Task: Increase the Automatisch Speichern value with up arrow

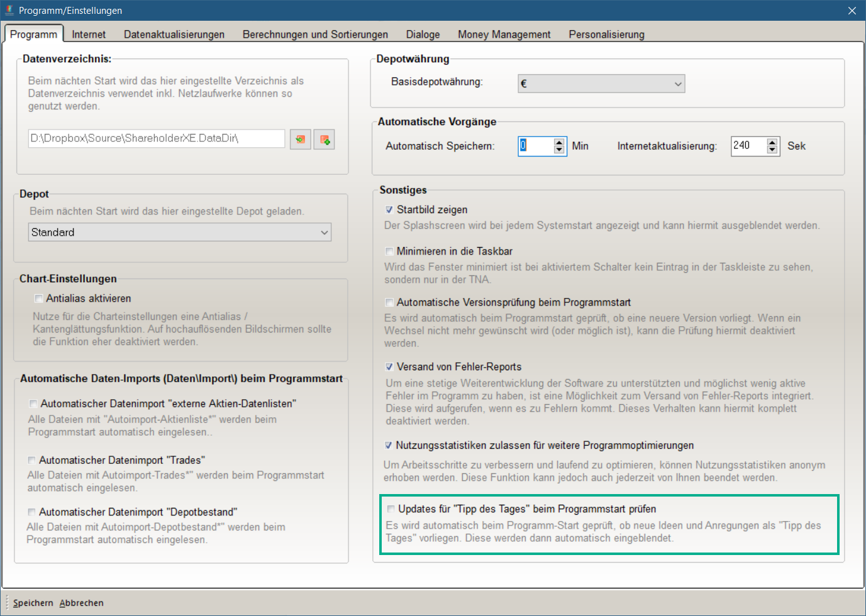Action: pos(559,142)
